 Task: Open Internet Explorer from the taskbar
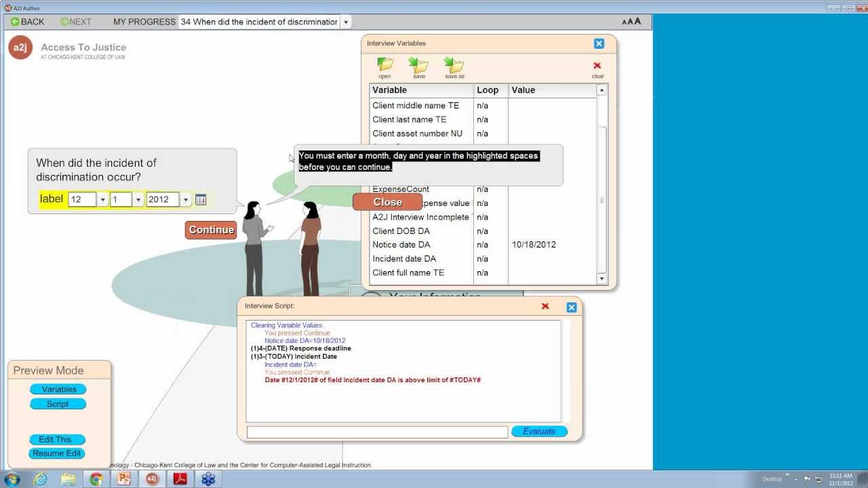click(x=41, y=479)
